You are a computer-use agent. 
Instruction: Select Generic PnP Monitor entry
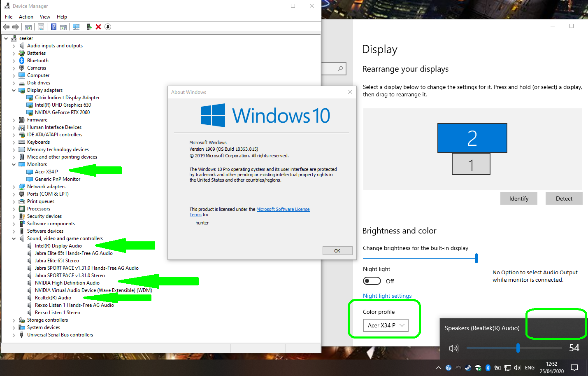click(58, 179)
